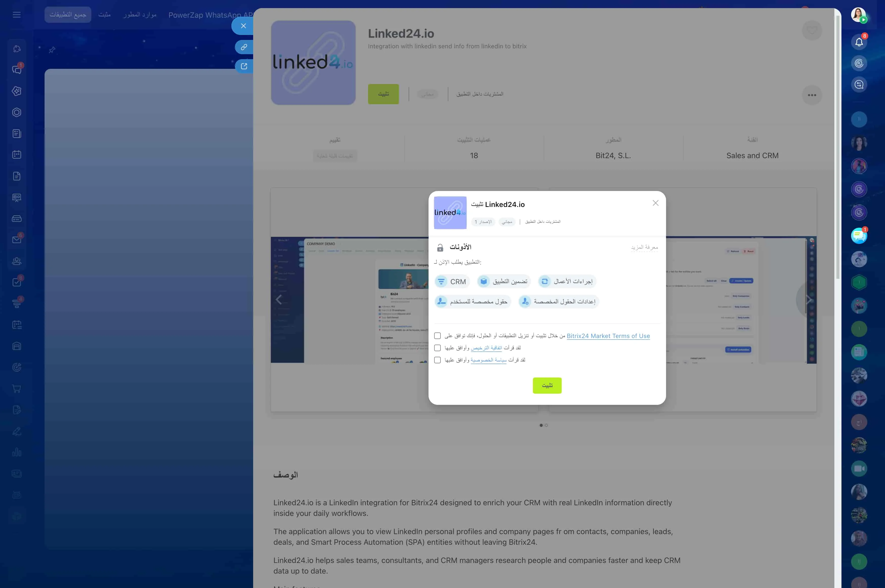Open the contacts people sidebar icon
Image resolution: width=885 pixels, height=588 pixels.
(x=16, y=261)
